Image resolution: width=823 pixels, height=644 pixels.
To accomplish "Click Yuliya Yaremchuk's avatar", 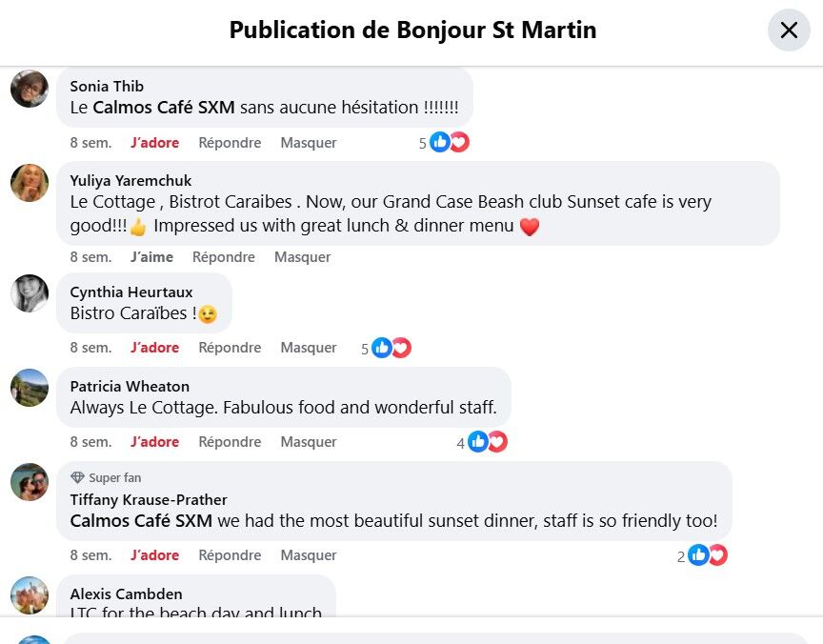I will click(30, 183).
